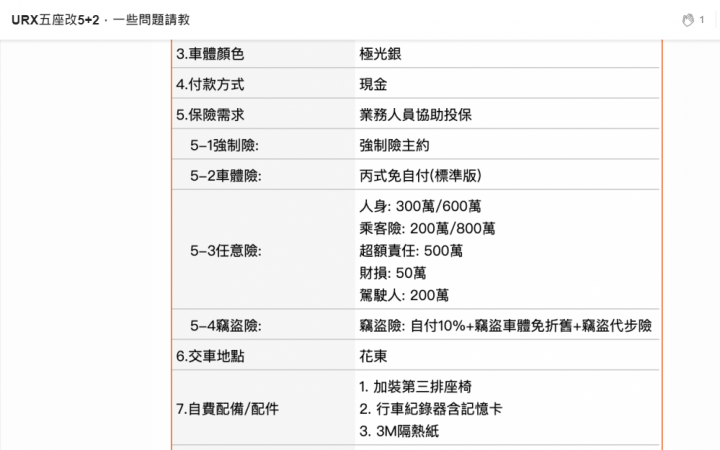
Task: Select the 5-3任意險 label
Action: point(225,251)
